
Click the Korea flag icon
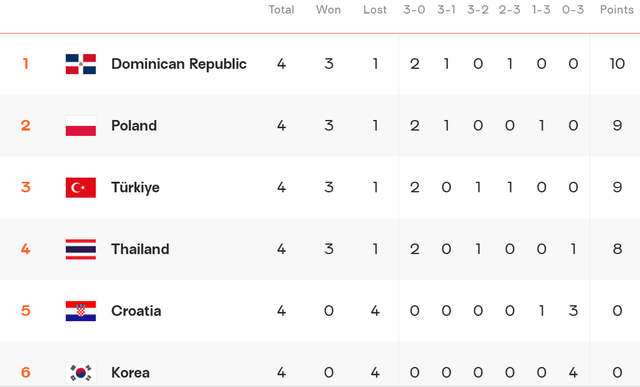point(81,373)
